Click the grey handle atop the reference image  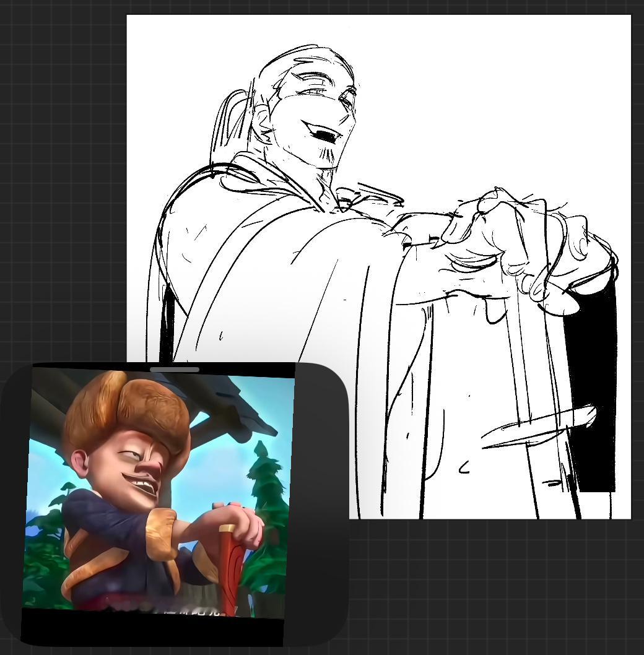point(174,370)
